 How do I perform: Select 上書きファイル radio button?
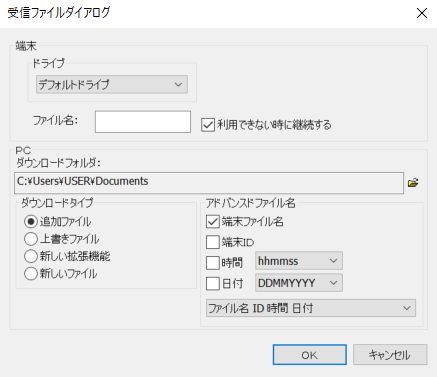30,239
